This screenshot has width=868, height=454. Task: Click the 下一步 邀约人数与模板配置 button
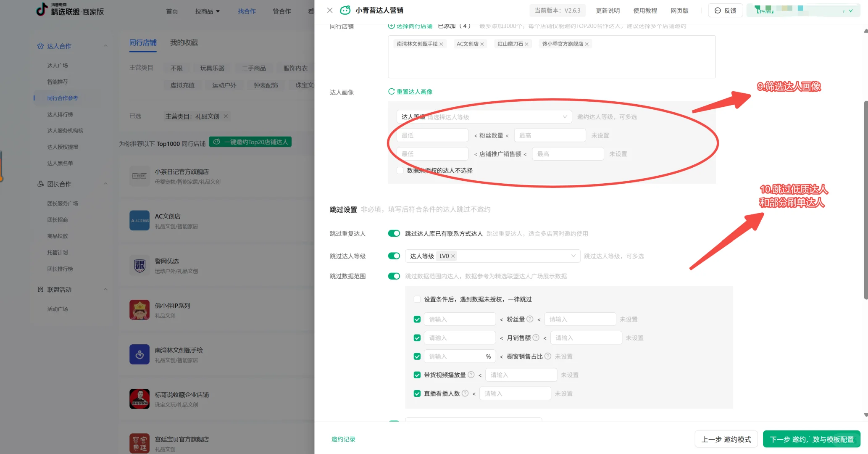tap(811, 438)
